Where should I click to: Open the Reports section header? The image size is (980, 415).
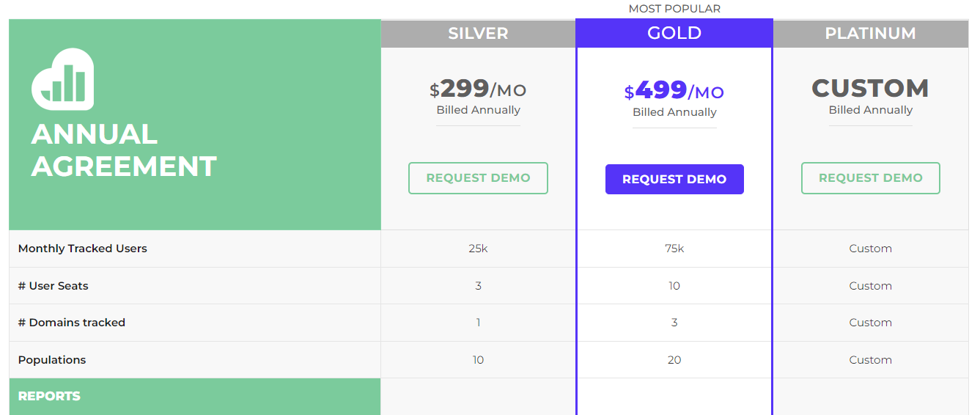coord(195,397)
